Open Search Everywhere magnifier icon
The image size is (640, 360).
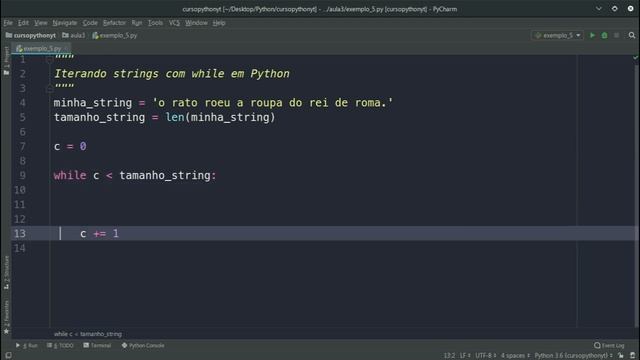[632, 36]
